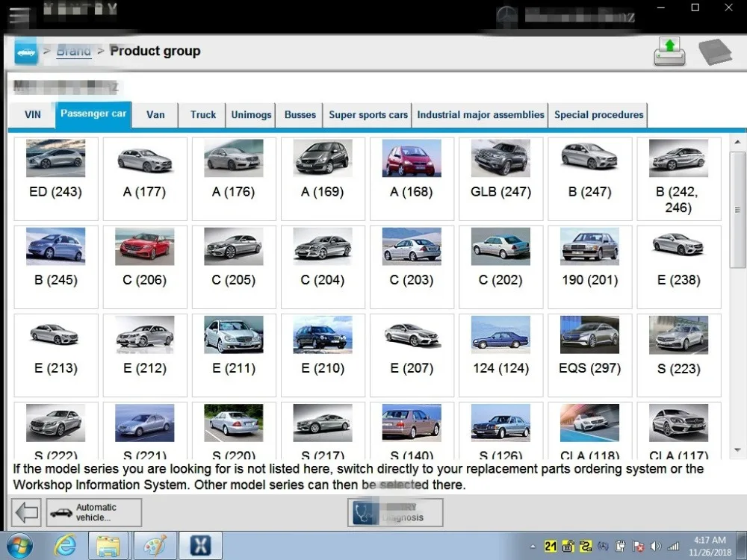This screenshot has height=560, width=747.
Task: Click the scrollbar up arrow
Action: pyautogui.click(x=737, y=143)
